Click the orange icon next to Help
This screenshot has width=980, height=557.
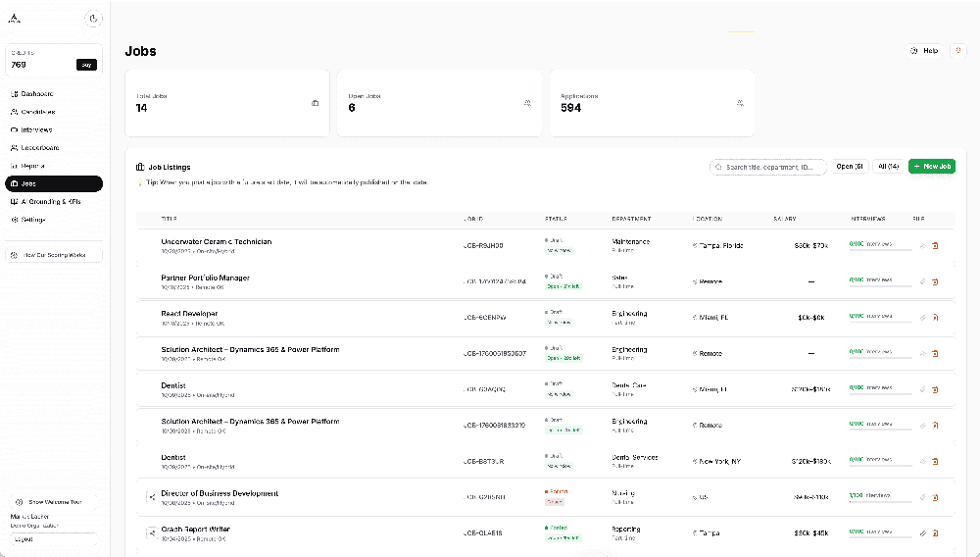pyautogui.click(x=958, y=51)
